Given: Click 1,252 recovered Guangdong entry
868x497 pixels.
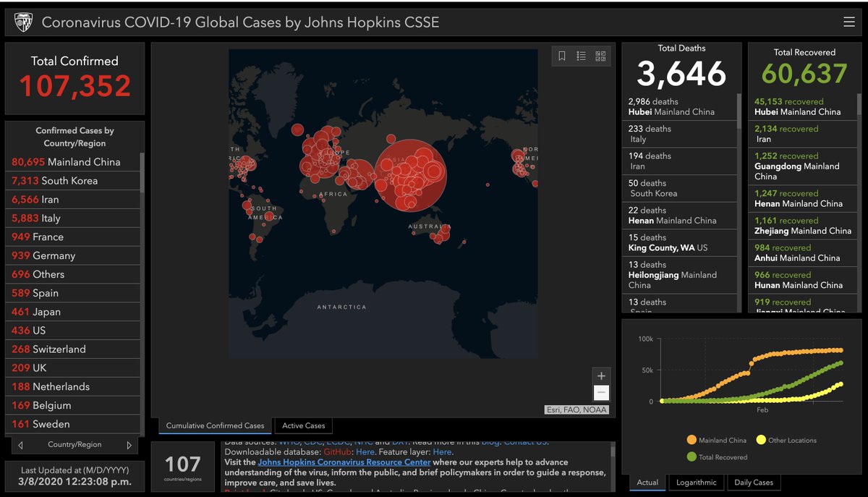Looking at the screenshot, I should pyautogui.click(x=803, y=166).
